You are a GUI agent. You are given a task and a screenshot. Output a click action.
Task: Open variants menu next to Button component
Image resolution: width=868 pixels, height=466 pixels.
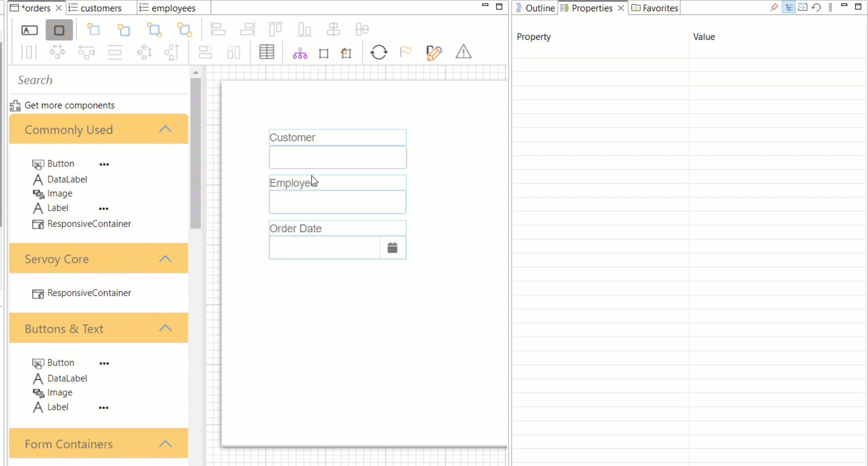point(104,164)
